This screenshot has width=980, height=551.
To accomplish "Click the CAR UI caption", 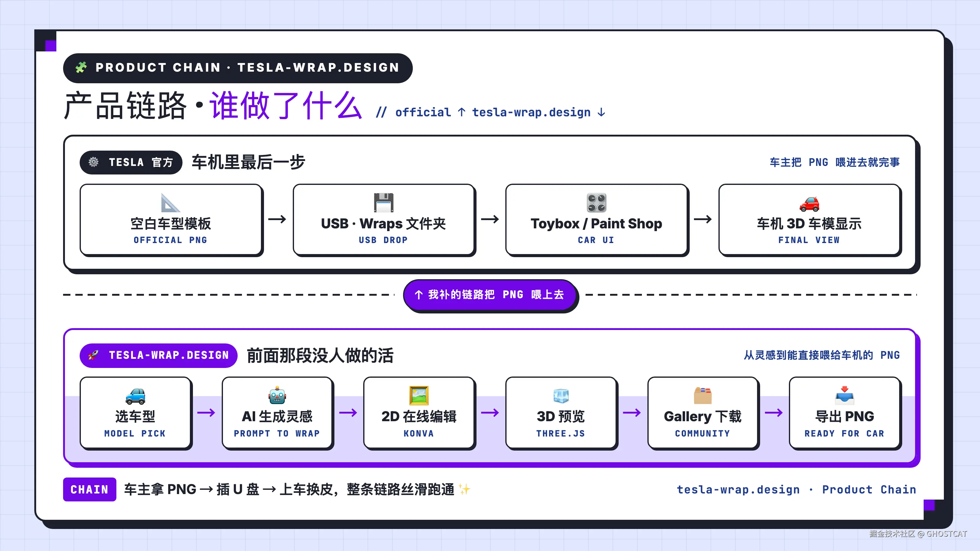I will pos(596,240).
